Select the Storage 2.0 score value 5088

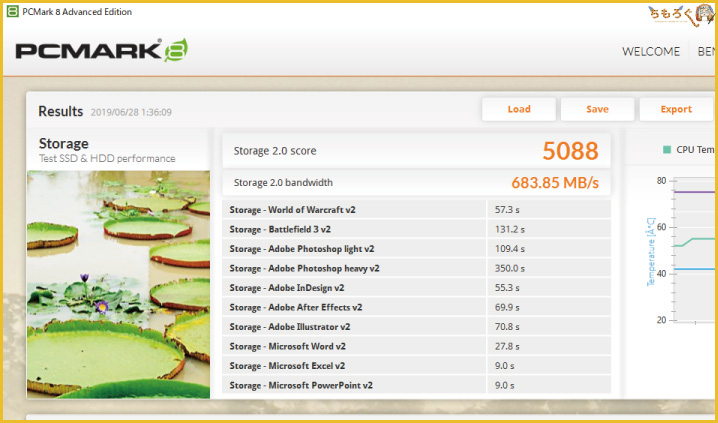coord(570,151)
